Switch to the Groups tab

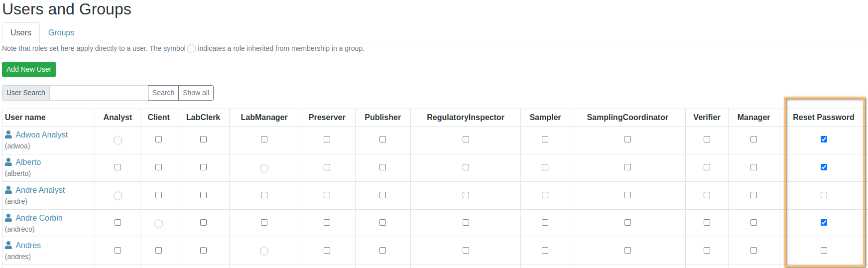(61, 33)
